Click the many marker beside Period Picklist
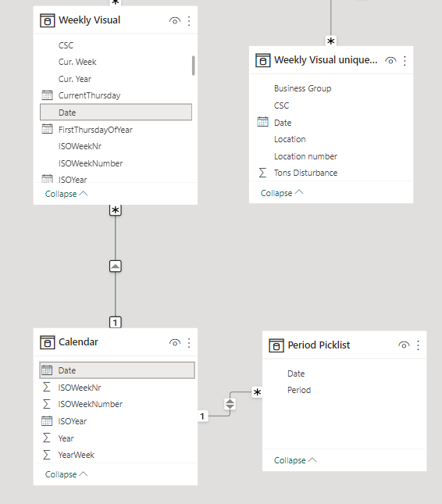 click(257, 392)
